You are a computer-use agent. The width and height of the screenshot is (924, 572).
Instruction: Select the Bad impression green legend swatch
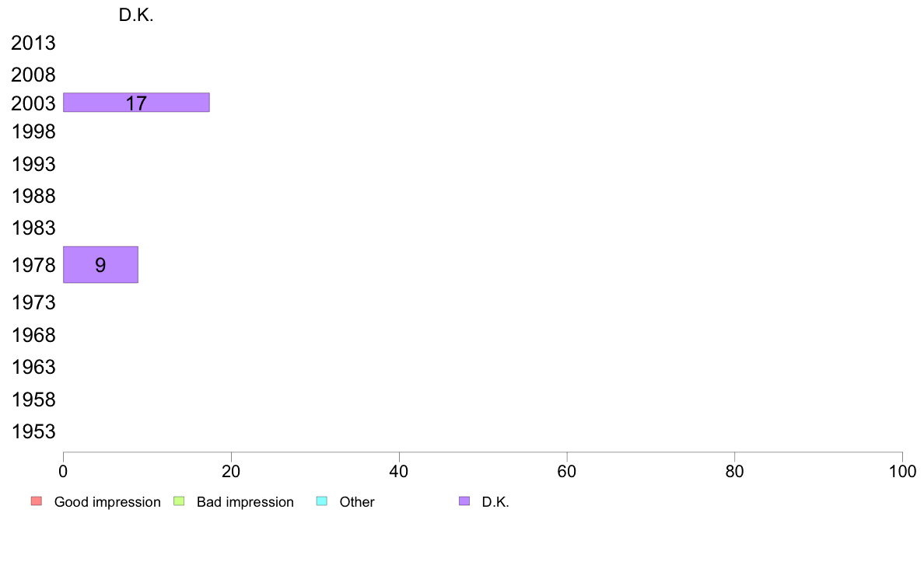pos(179,501)
